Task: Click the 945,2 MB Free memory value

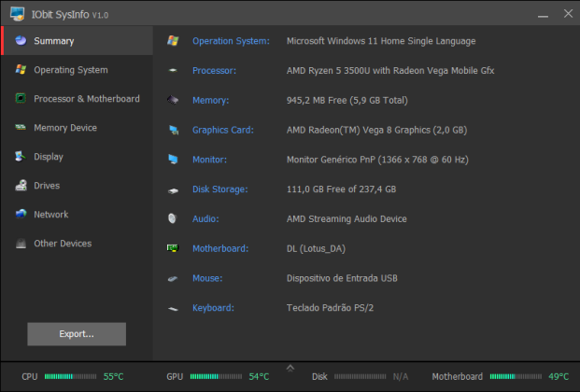Action: click(x=347, y=100)
